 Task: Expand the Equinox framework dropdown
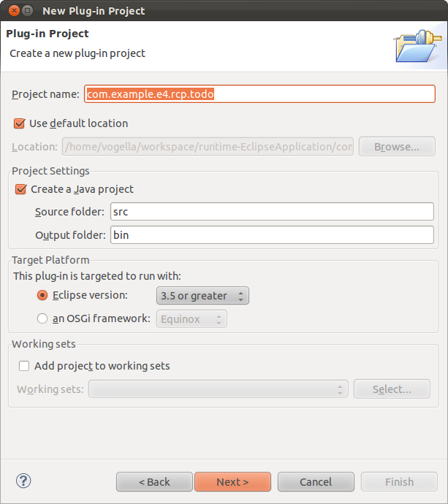point(191,318)
